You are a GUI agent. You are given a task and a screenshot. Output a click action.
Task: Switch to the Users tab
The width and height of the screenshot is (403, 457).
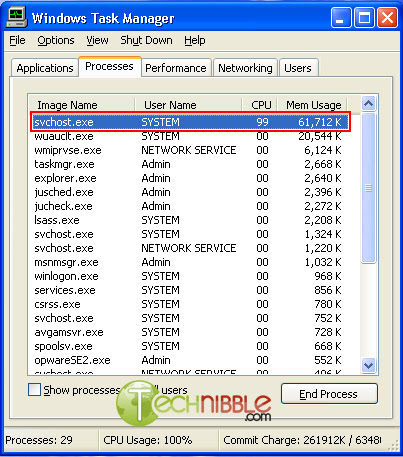coord(298,68)
